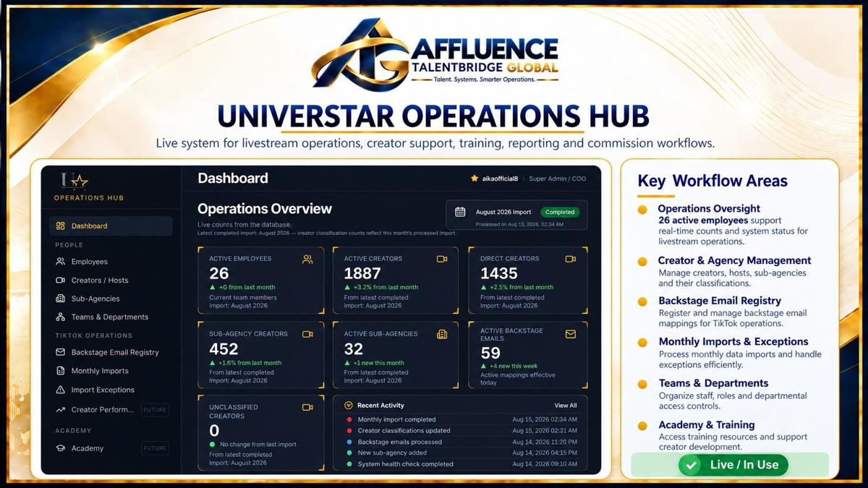Click the Recent Activity clock icon
Image resolution: width=868 pixels, height=488 pixels.
349,406
